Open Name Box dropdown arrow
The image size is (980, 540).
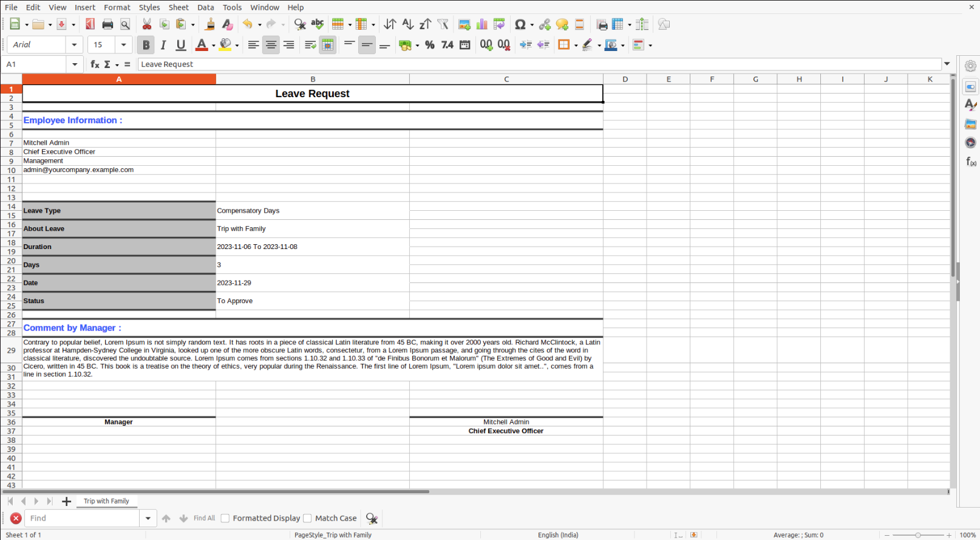(x=75, y=64)
